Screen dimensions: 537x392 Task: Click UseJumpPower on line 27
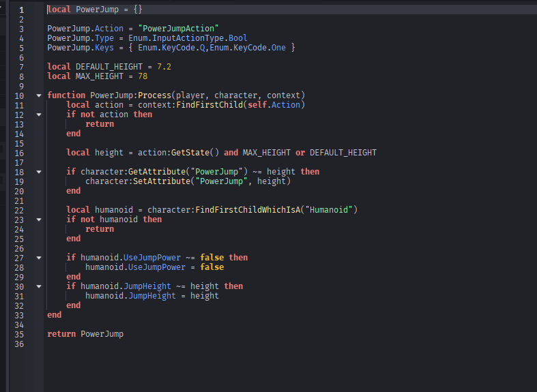pos(151,257)
